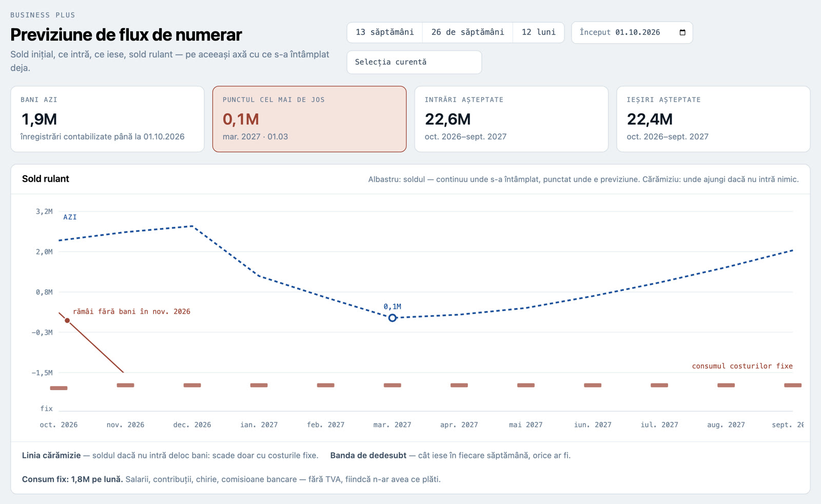Switch to the 12 luni range
The width and height of the screenshot is (821, 504).
(538, 32)
